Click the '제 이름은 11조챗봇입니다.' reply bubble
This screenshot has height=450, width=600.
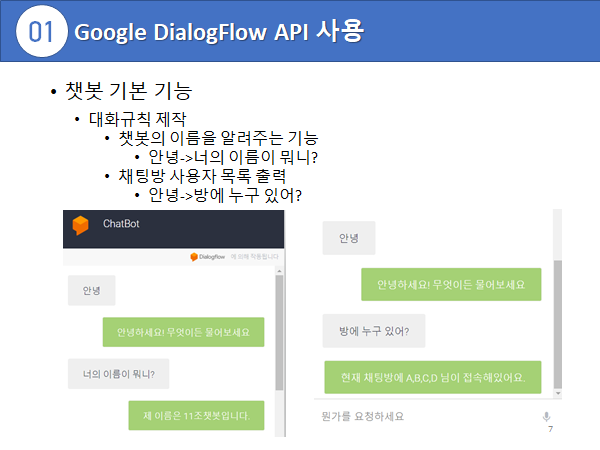tap(196, 416)
